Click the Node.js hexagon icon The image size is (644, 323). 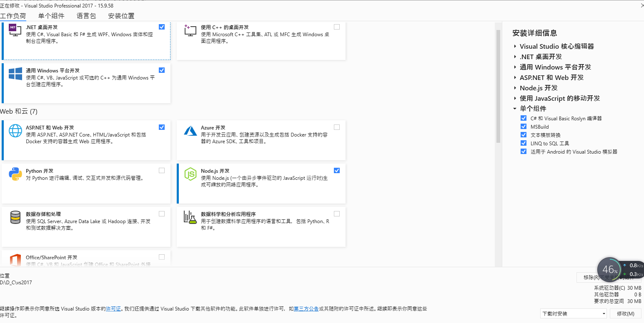tap(190, 174)
